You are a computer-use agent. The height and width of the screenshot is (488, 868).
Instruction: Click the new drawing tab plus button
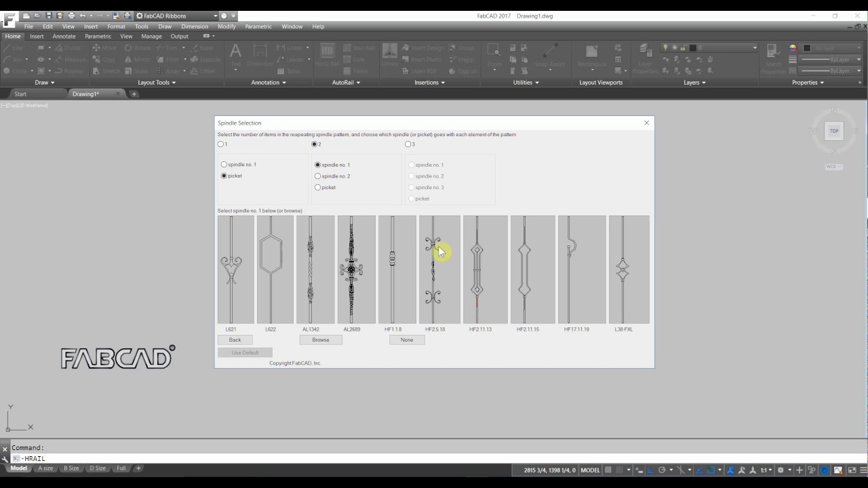click(x=134, y=94)
